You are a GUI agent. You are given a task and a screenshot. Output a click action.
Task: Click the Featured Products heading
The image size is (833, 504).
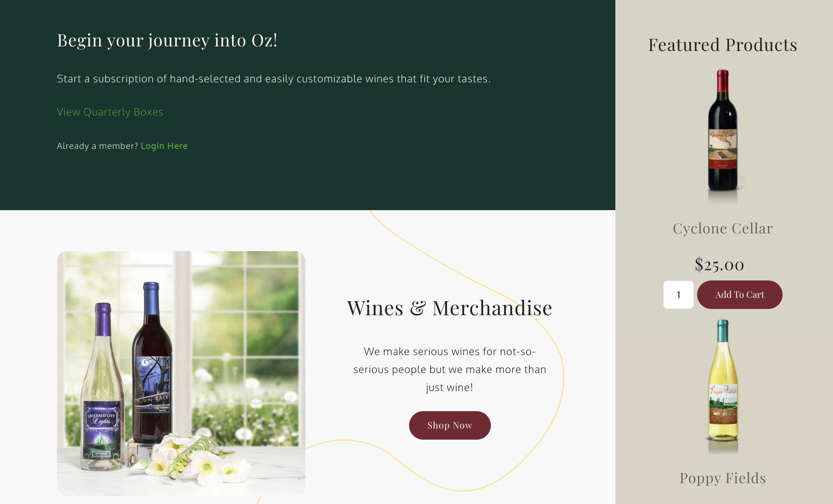722,45
